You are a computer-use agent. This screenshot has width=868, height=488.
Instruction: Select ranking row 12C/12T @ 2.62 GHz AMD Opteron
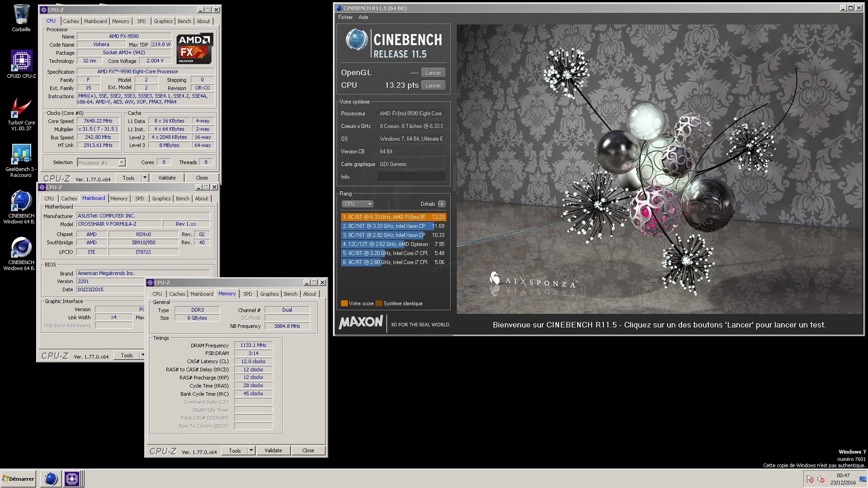click(393, 244)
